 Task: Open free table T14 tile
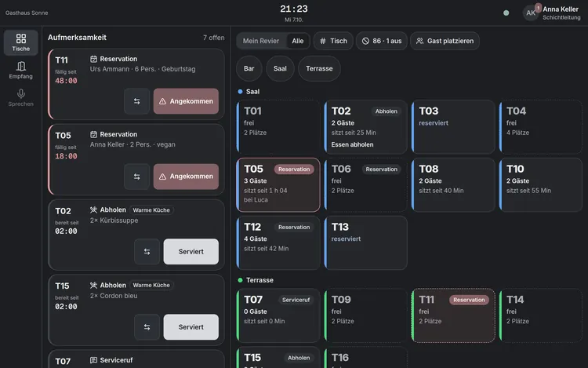coord(540,315)
